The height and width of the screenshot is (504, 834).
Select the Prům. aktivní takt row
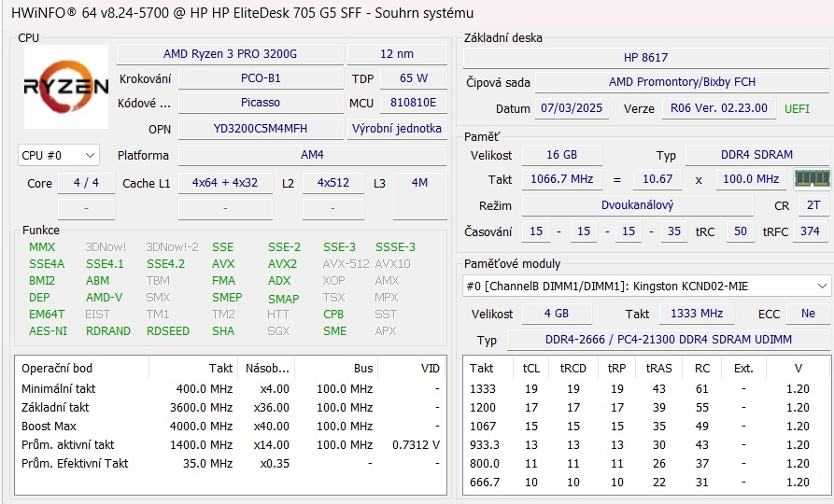tap(231, 444)
